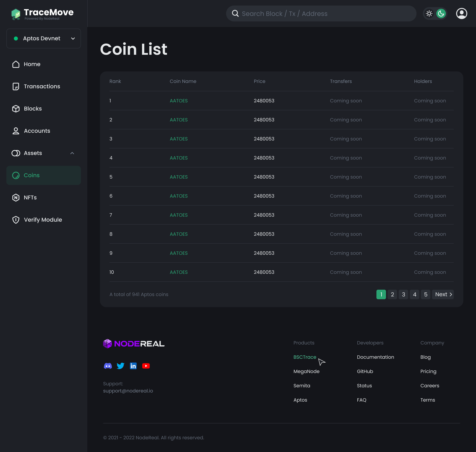This screenshot has width=476, height=452.
Task: Click the LinkedIn icon in footer
Action: (x=133, y=366)
